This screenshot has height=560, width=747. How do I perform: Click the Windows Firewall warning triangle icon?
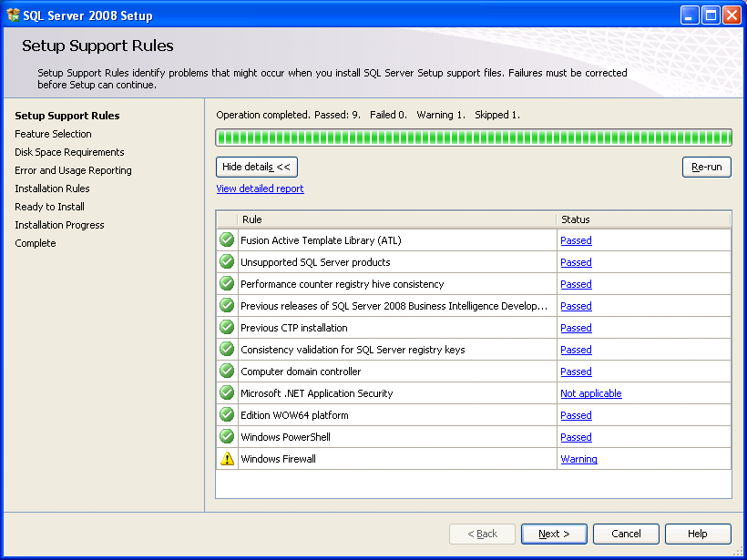pyautogui.click(x=227, y=459)
